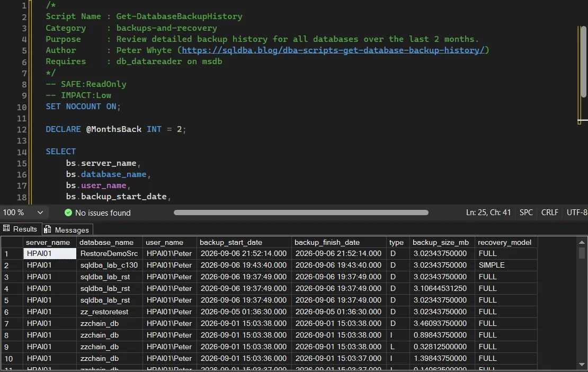
Task: Click line number 12 in the gutter
Action: coord(22,130)
